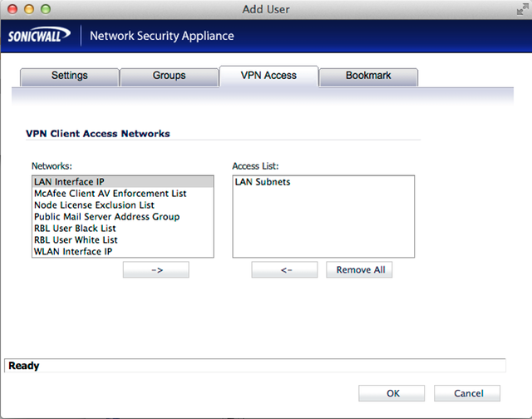Select LAN Subnets in Access List
This screenshot has height=419, width=532.
pos(323,182)
